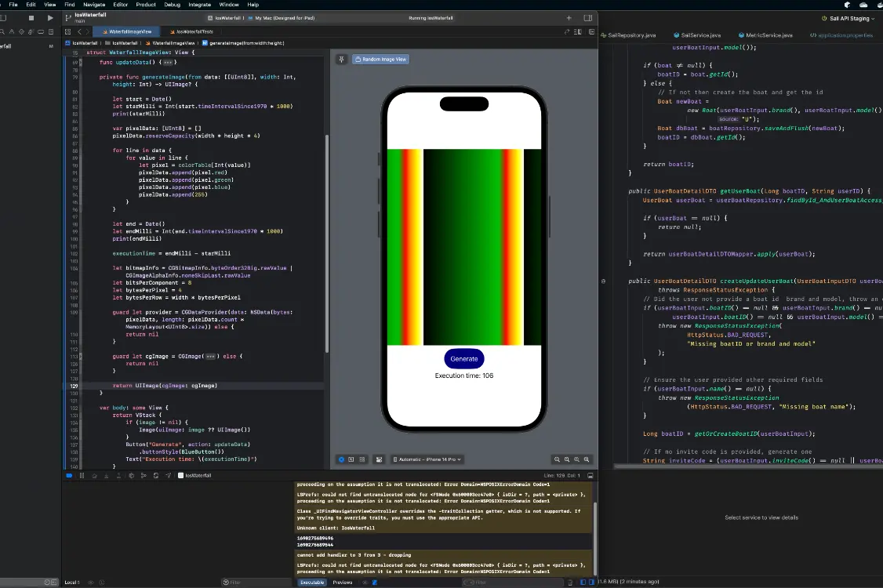Image resolution: width=883 pixels, height=588 pixels.
Task: Open MetricService.java tab in IDE
Action: coord(765,35)
